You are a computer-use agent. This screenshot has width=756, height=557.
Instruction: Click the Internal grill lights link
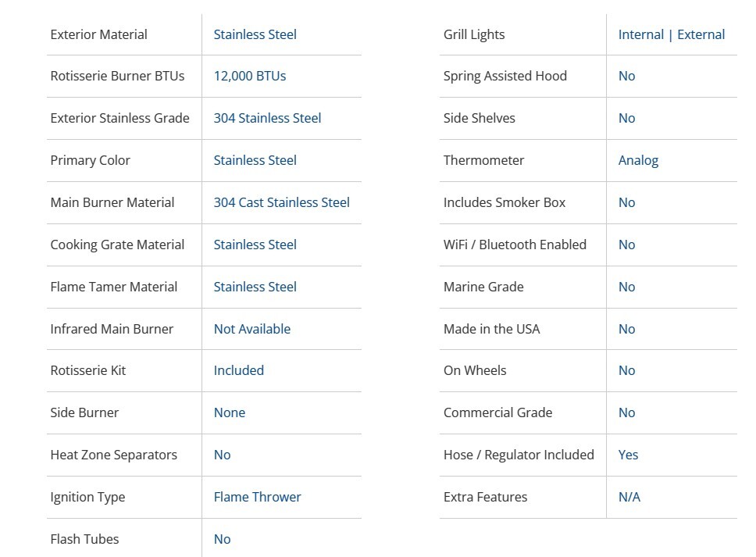click(x=640, y=34)
